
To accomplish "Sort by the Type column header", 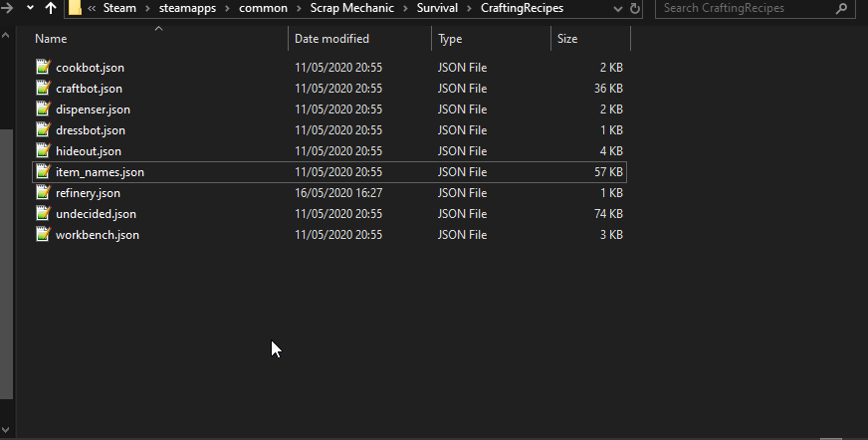I will point(451,39).
